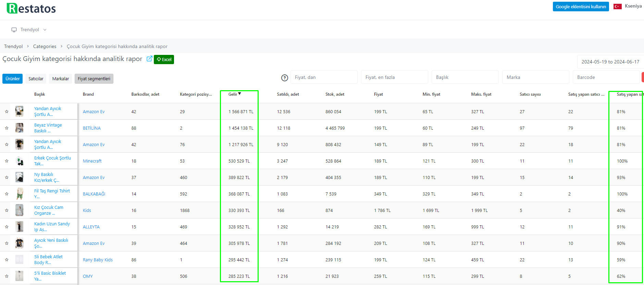Star the Fil Taş Rengi Tshirt row
This screenshot has height=285, width=644.
[7, 194]
